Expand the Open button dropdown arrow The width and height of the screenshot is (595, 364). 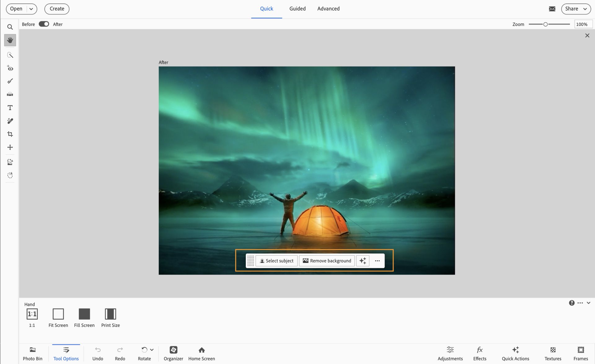[31, 9]
